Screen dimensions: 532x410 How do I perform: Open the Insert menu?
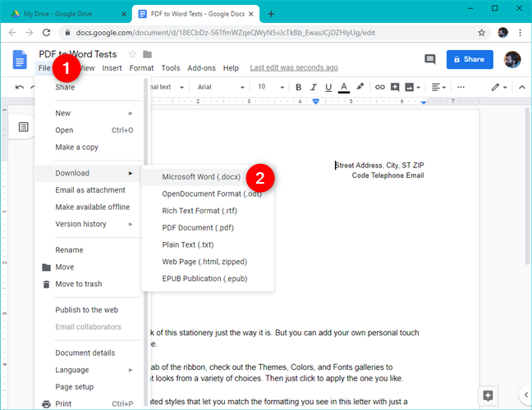click(112, 68)
